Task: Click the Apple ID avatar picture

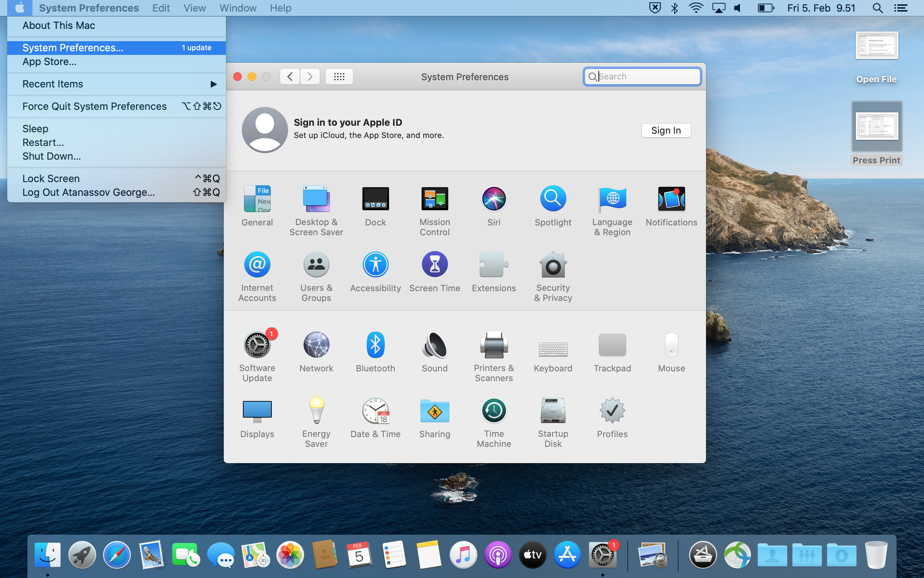Action: (x=265, y=130)
